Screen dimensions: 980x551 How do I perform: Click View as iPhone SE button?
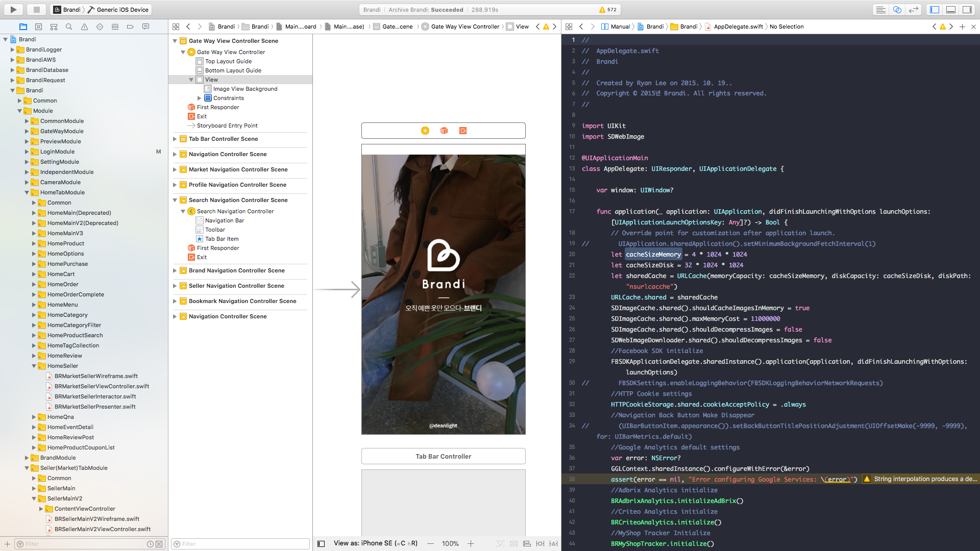(375, 543)
